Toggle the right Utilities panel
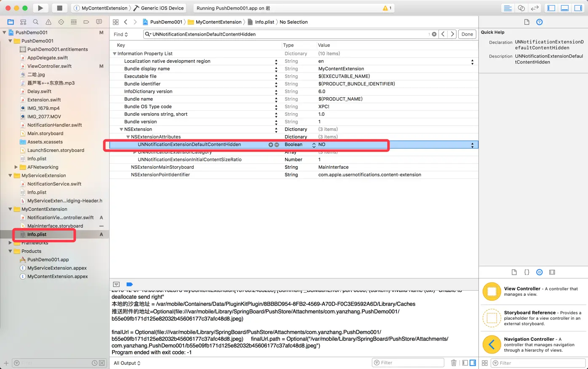This screenshot has width=588, height=369. point(578,8)
